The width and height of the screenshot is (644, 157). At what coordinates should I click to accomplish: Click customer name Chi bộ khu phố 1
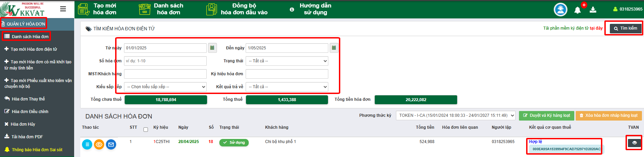click(280, 142)
